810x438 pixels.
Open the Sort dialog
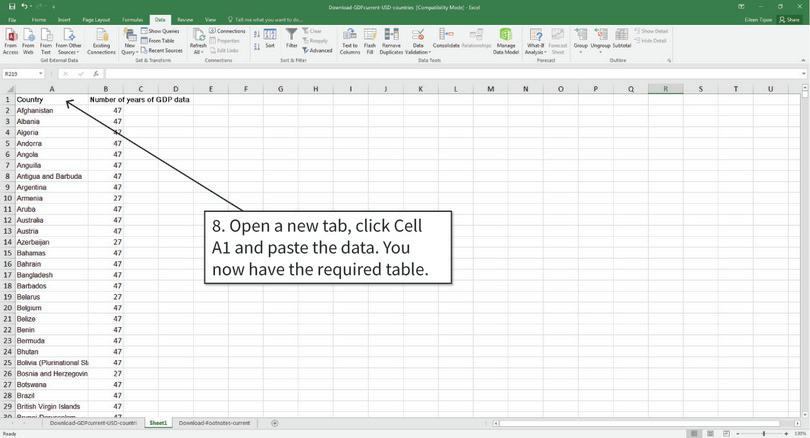270,39
